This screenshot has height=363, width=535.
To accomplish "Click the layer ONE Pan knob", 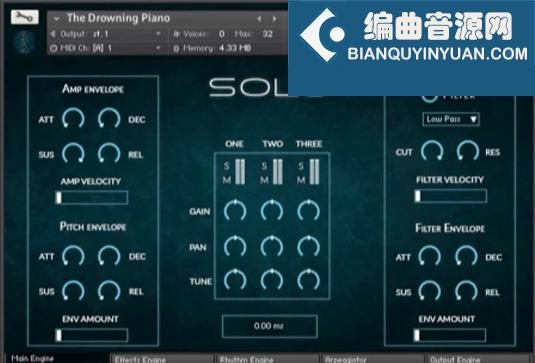I will coord(235,246).
